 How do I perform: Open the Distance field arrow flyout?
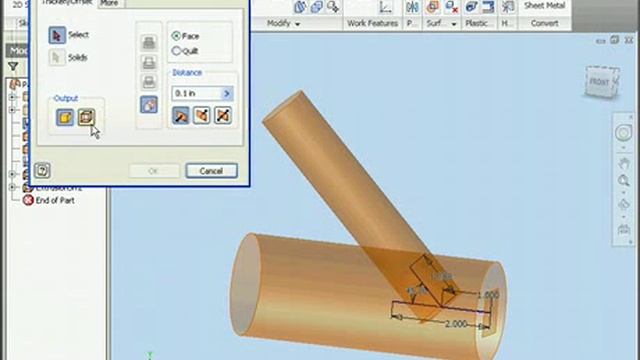click(227, 93)
